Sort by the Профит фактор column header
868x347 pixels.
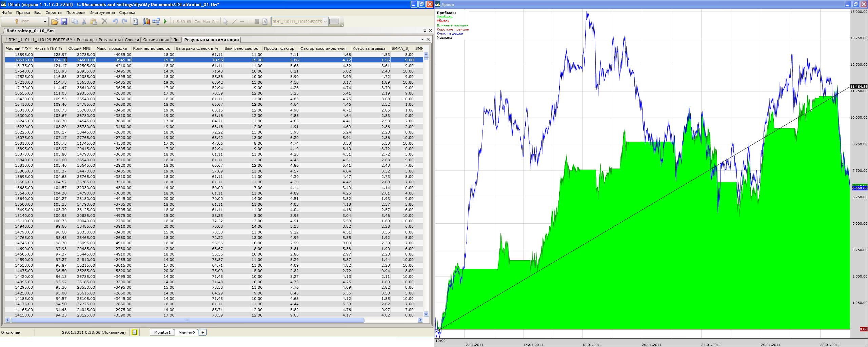tap(279, 48)
